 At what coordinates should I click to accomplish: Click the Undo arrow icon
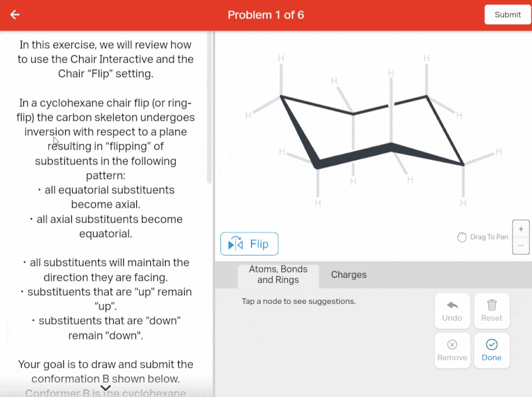point(452,306)
